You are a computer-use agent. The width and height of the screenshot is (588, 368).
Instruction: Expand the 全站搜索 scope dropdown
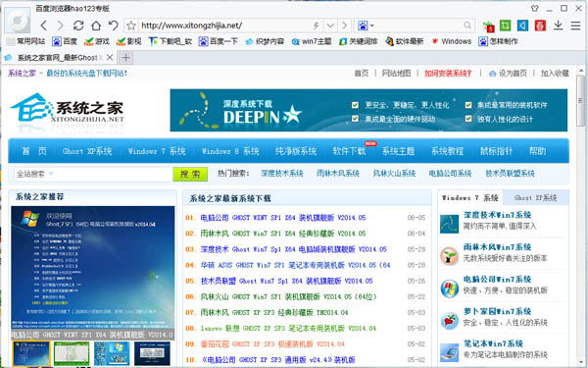pos(34,174)
